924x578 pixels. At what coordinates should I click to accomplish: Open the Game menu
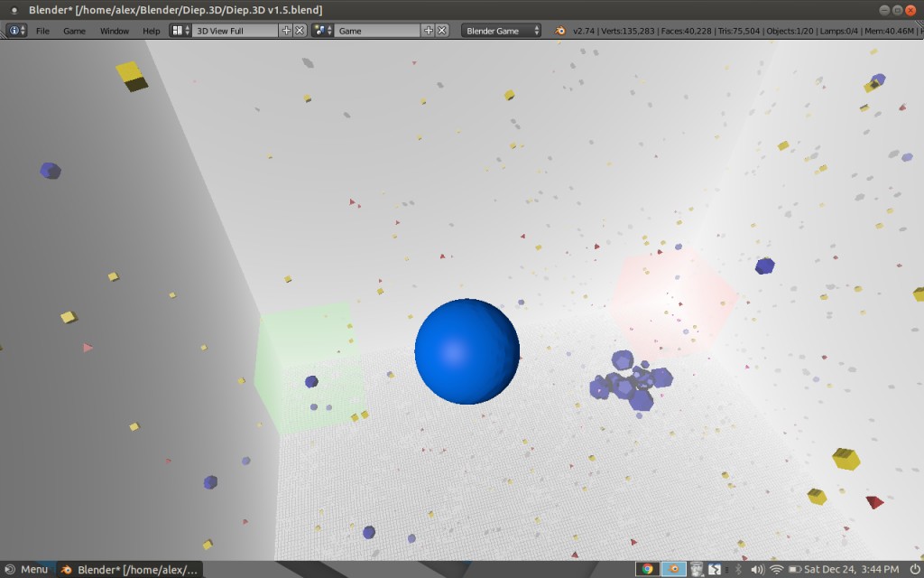pos(74,30)
